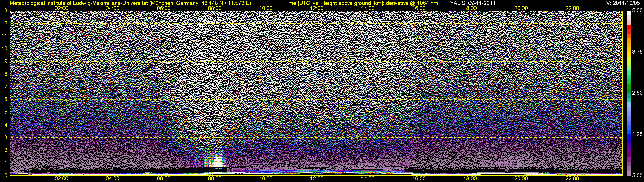Click the Meteorological Institute title text

131,3
